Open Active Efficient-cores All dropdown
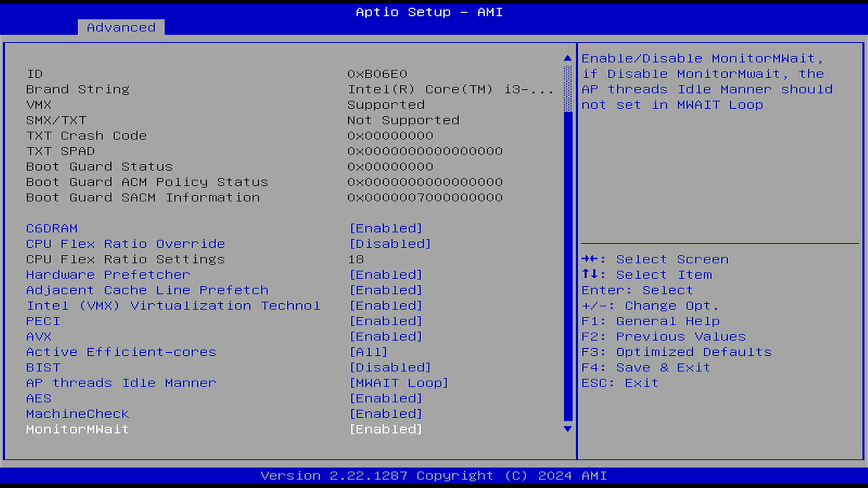This screenshot has height=488, width=868. click(368, 352)
